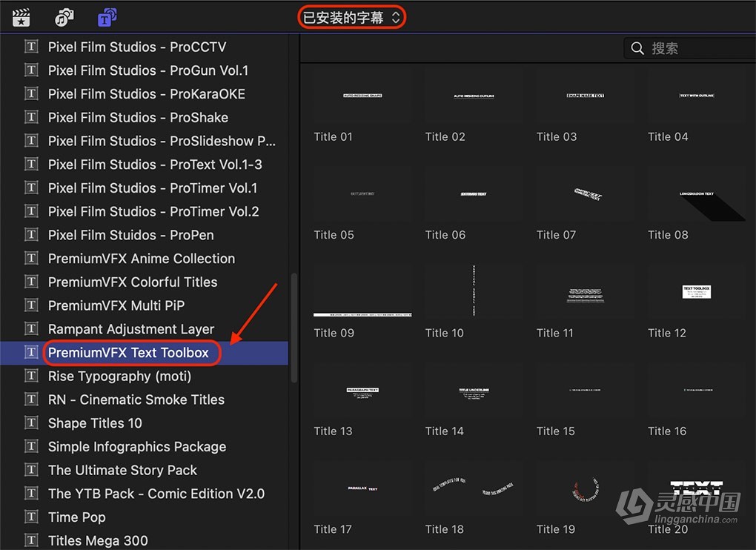
Task: Select Pixel Film Studios - ProTimer Vol.1
Action: click(x=145, y=188)
